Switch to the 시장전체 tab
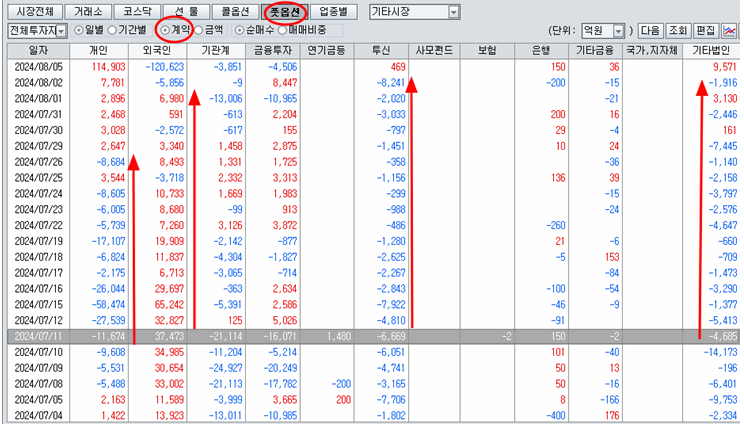Viewport: 744px width, 426px height. [x=33, y=12]
